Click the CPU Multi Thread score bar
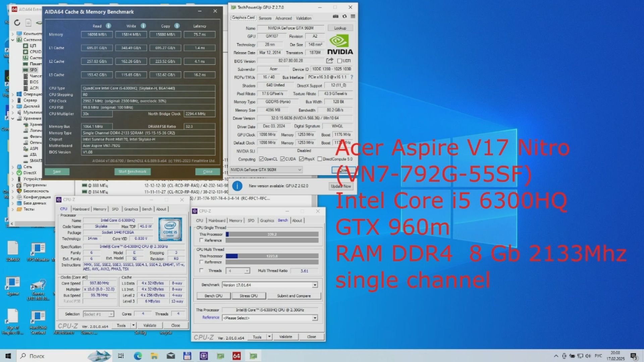 272,256
